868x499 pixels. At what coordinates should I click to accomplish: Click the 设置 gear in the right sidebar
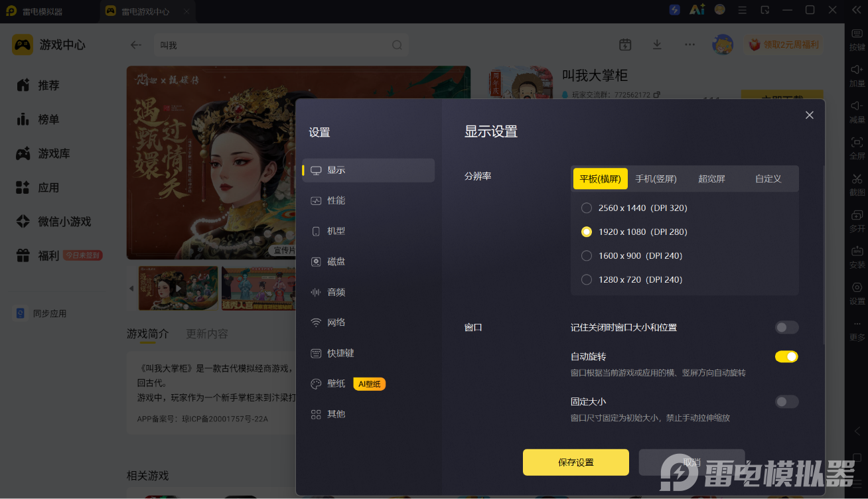(857, 287)
